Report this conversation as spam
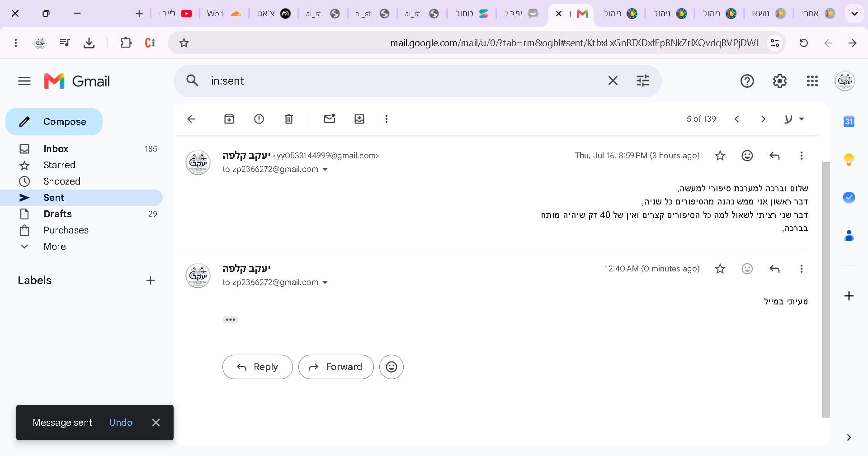868x456 pixels. tap(259, 119)
